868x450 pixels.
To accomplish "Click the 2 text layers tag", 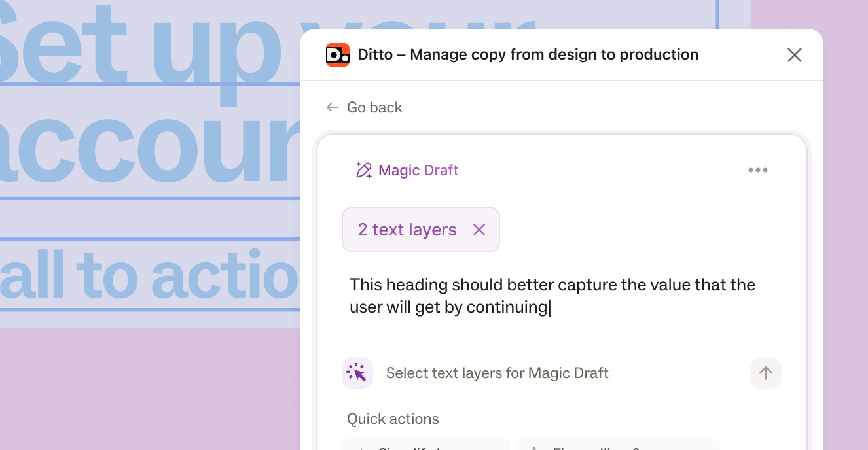I will [x=421, y=230].
